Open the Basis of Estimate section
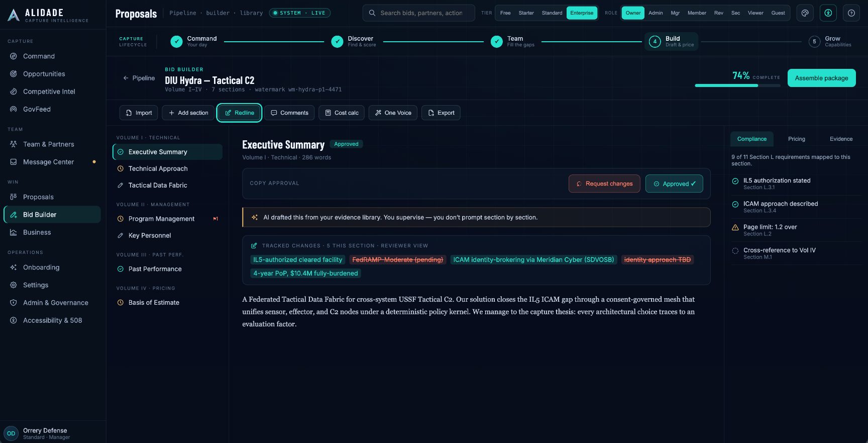 pyautogui.click(x=167, y=302)
